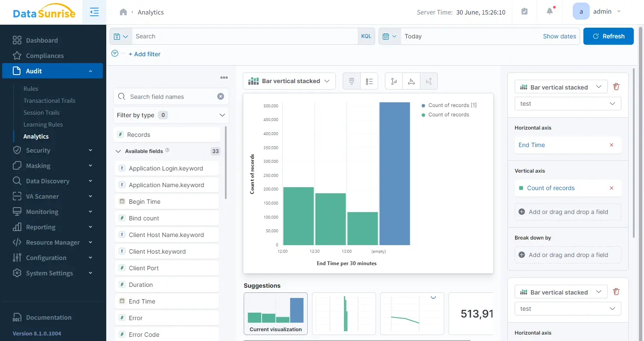Open Session Trails in the Audit menu

tap(41, 113)
